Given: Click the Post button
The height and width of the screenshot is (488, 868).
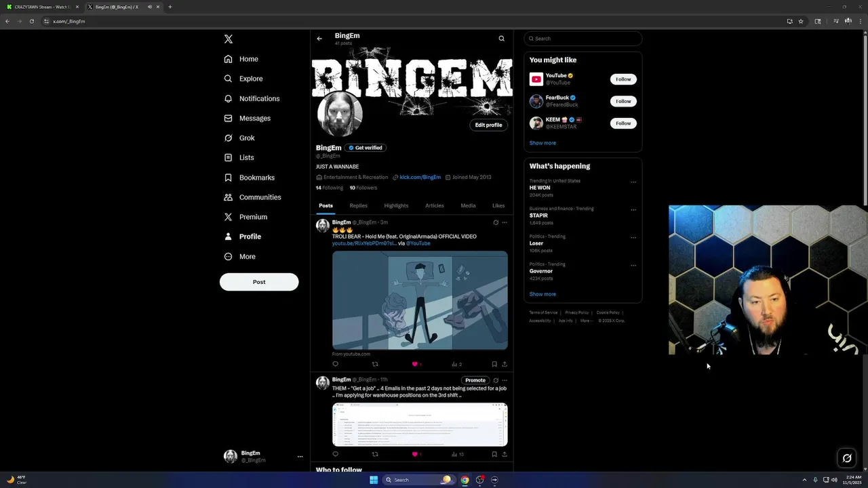Looking at the screenshot, I should [259, 282].
